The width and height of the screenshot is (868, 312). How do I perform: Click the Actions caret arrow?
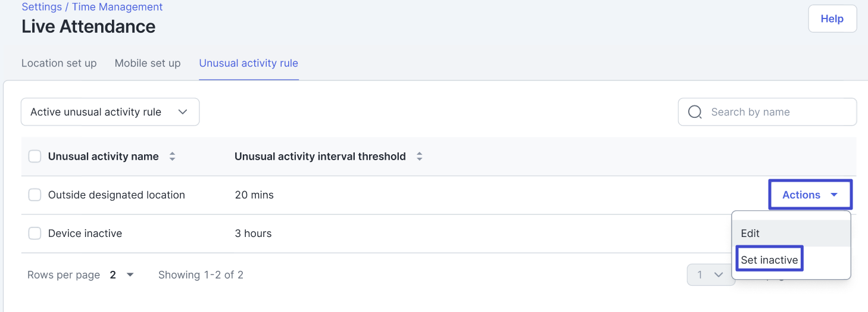click(834, 195)
